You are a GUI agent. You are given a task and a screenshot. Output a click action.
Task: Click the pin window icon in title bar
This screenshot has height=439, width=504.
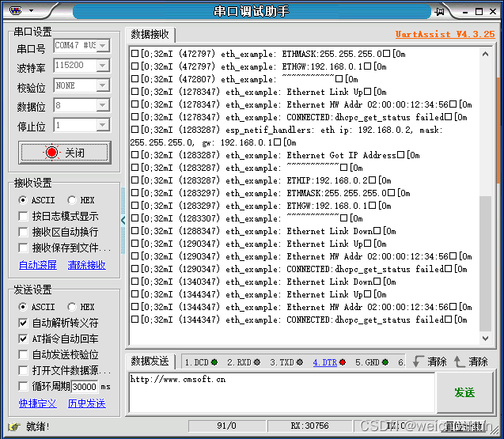[x=439, y=11]
